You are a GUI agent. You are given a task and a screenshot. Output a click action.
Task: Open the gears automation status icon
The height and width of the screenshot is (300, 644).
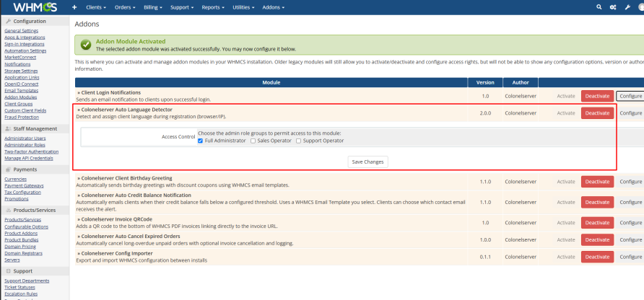(x=613, y=7)
